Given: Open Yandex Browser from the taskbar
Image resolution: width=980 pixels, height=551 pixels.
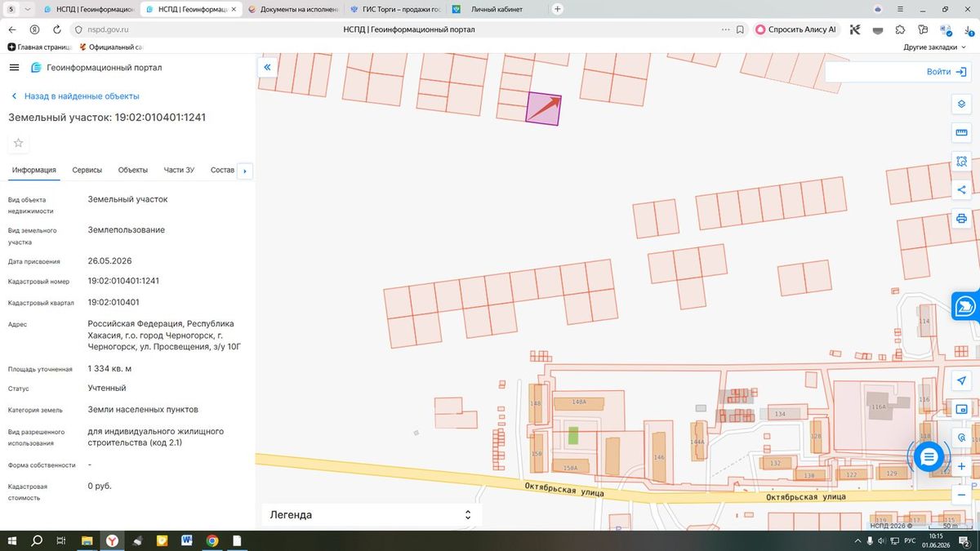Looking at the screenshot, I should click(x=110, y=540).
